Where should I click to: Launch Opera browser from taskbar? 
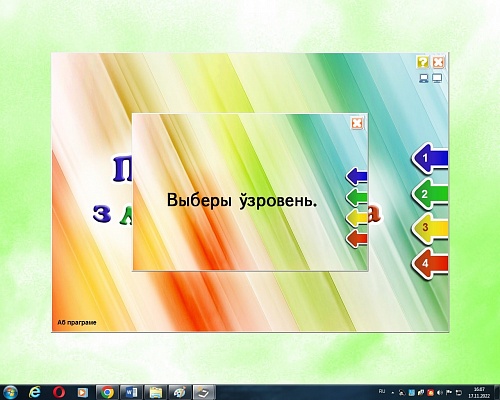click(x=59, y=392)
